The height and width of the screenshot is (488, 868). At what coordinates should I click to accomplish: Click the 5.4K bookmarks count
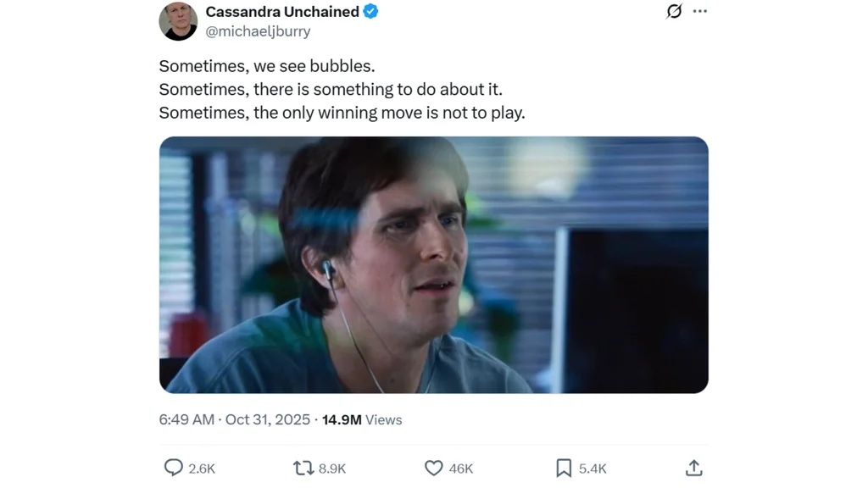593,469
